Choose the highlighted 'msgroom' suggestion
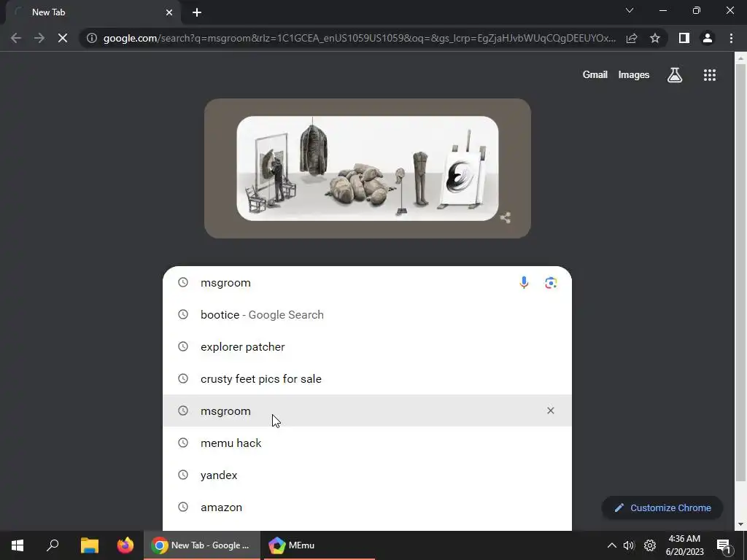 click(x=368, y=411)
